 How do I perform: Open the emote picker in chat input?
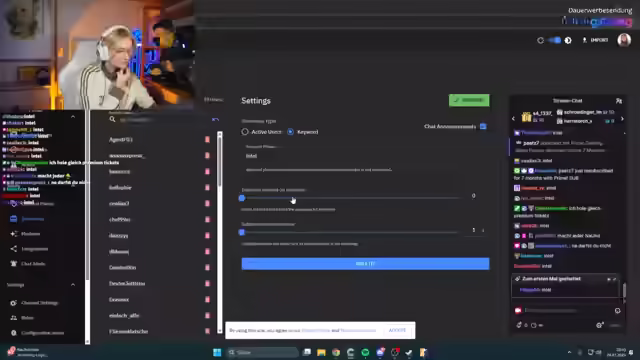point(618,311)
